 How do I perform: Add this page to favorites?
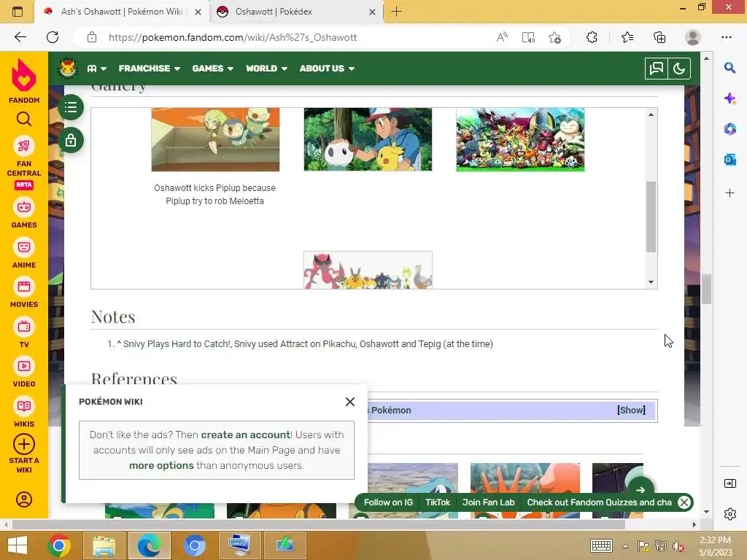tap(554, 37)
